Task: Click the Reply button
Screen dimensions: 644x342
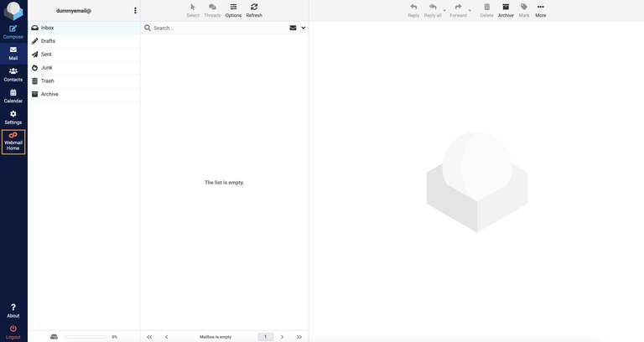Action: click(413, 11)
